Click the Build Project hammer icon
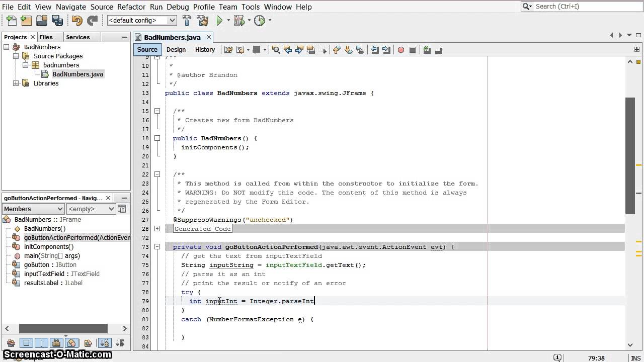 point(187,21)
